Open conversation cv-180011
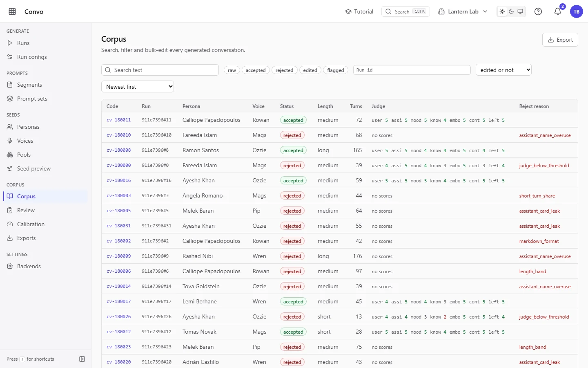This screenshot has height=368, width=588. point(119,120)
